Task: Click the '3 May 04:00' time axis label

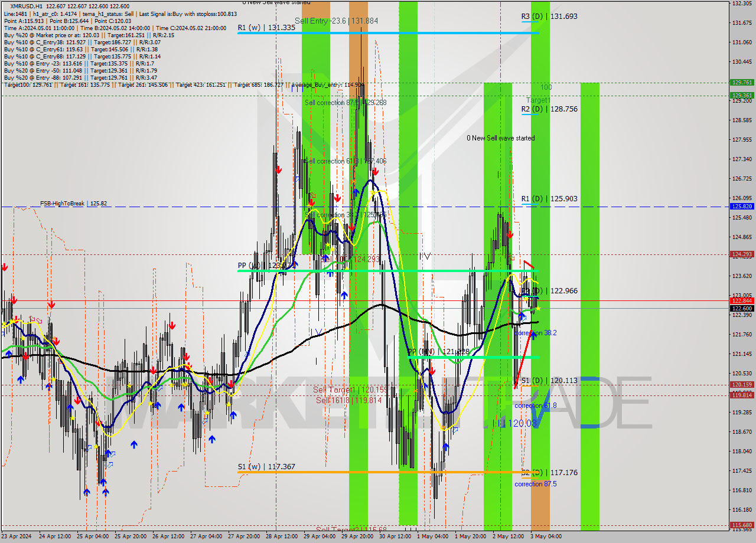Action: click(546, 537)
